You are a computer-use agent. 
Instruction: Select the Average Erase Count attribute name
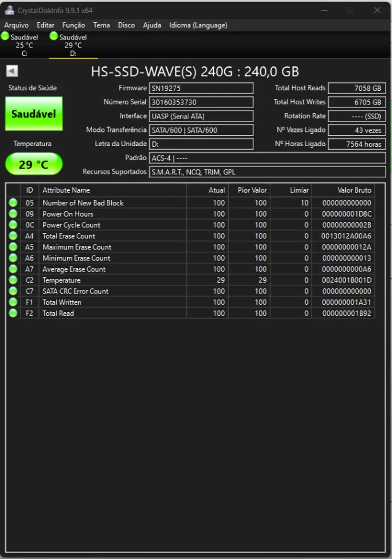coord(74,269)
